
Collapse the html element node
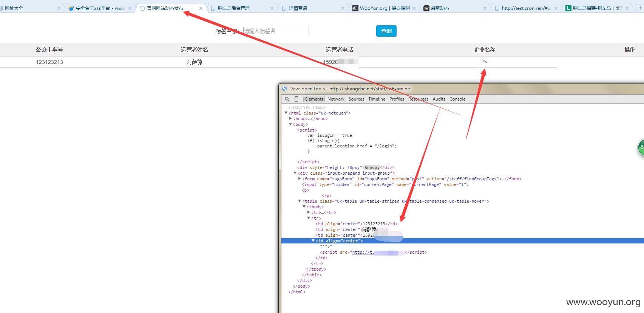pos(286,113)
